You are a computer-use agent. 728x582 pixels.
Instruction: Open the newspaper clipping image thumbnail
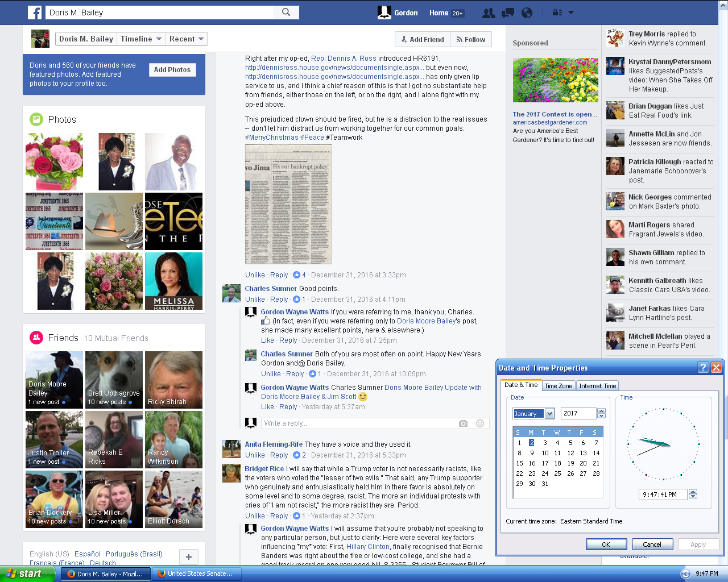point(288,204)
